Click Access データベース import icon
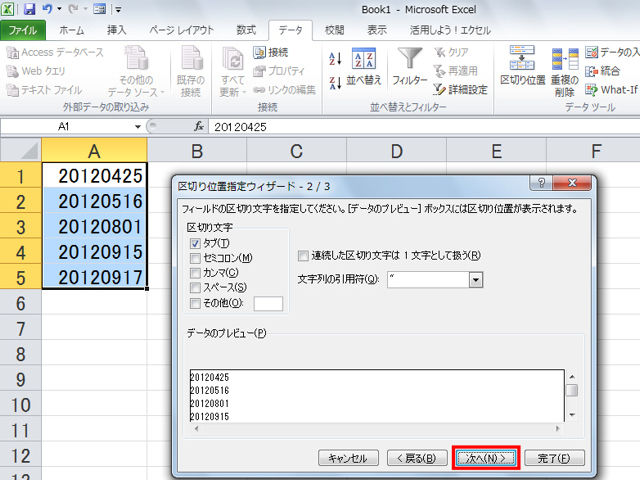Viewport: 640px width, 480px height. pos(13,53)
